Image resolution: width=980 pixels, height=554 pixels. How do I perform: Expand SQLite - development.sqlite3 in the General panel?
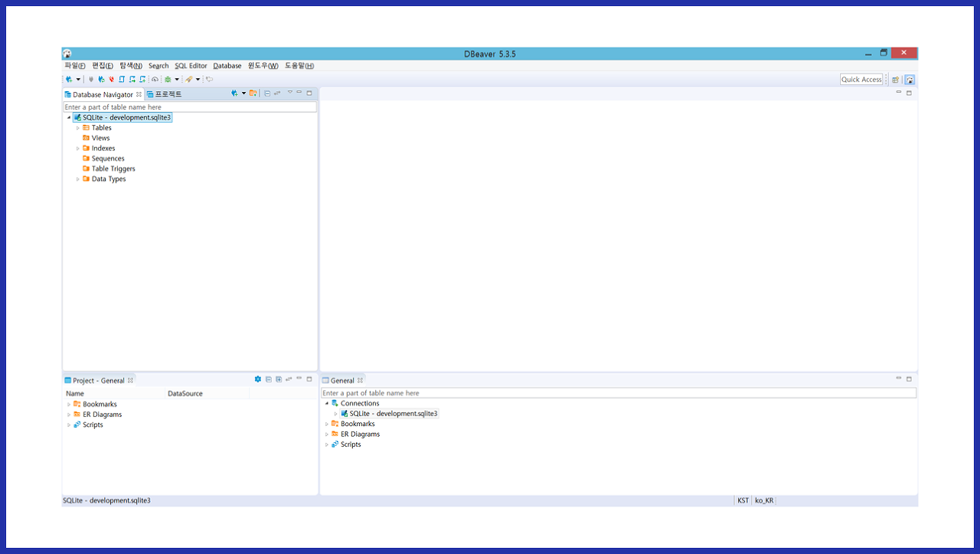coord(336,414)
